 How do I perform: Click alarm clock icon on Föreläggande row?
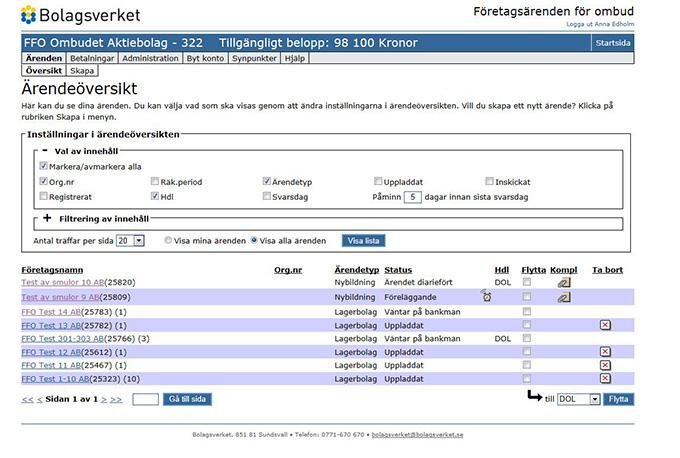pyautogui.click(x=487, y=296)
